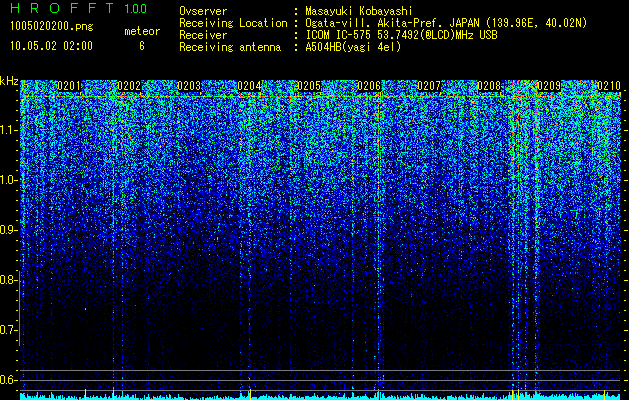Click the 0206 time marker
The image size is (629, 400).
click(x=369, y=86)
